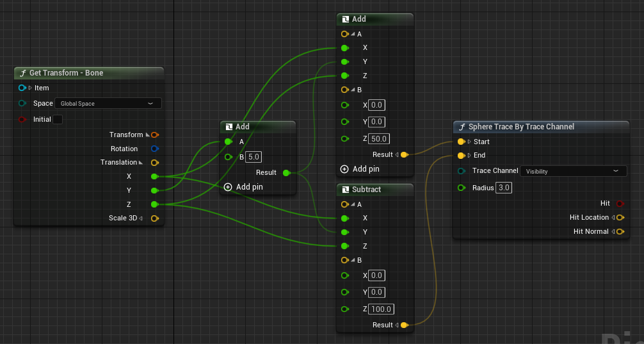
Task: Click the Z output pin on Get Transform
Action: [154, 204]
